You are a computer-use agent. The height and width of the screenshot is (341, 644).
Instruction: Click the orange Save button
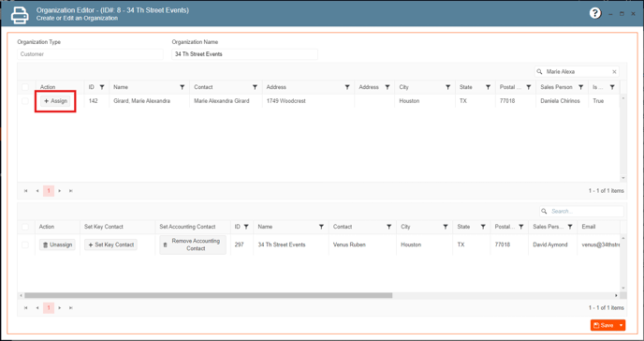(604, 325)
